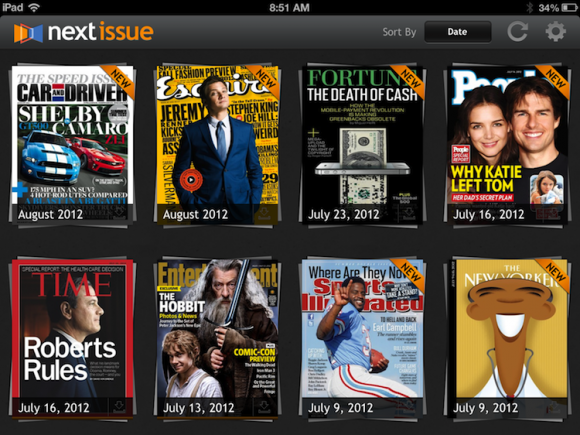Open the Sort By Date selector
Screen dimensions: 580x435
[458, 32]
